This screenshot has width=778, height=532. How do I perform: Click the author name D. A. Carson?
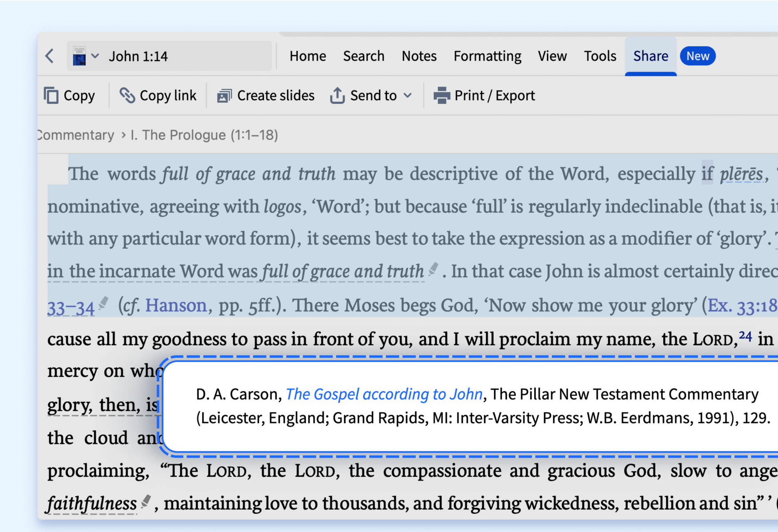pyautogui.click(x=238, y=394)
